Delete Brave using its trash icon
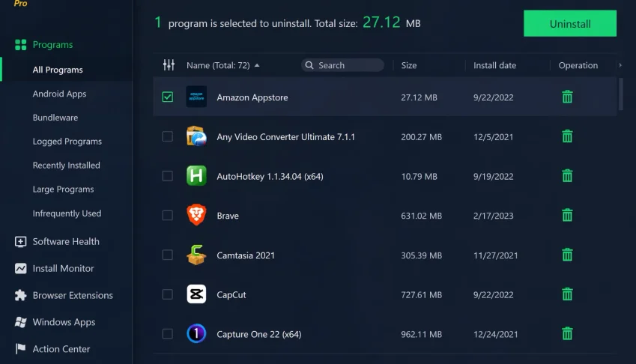 pyautogui.click(x=567, y=215)
